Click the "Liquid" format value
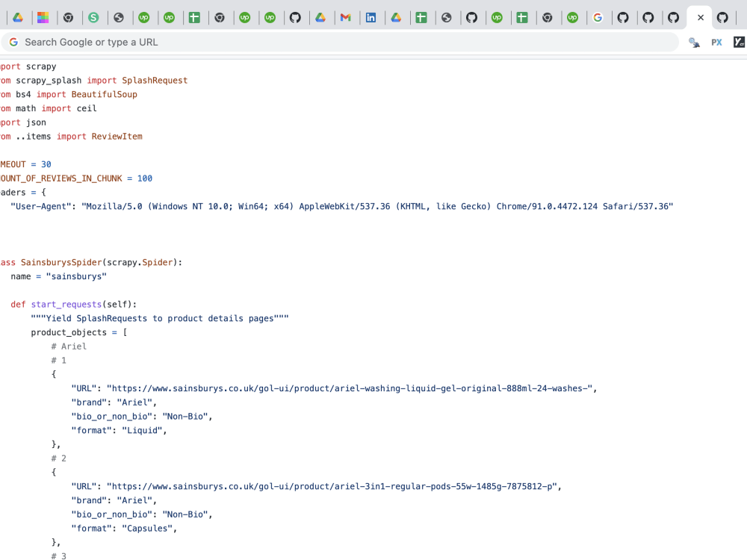Viewport: 747px width, 560px height. [x=142, y=431]
